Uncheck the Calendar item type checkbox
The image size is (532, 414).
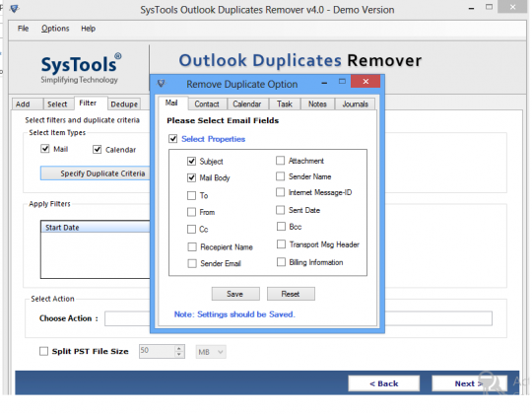point(97,149)
